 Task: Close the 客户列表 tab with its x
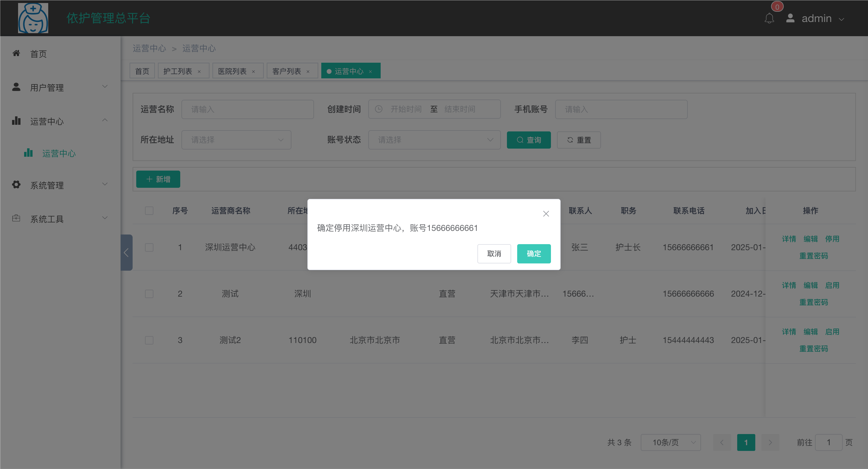click(308, 71)
